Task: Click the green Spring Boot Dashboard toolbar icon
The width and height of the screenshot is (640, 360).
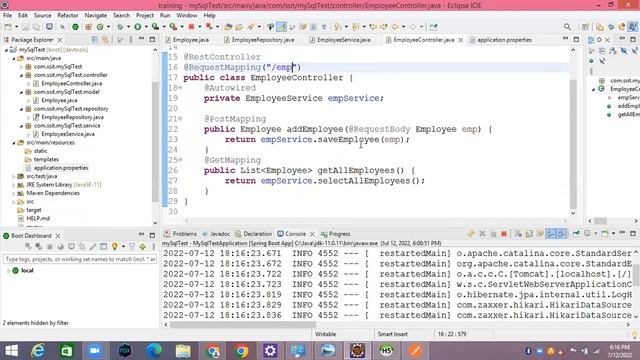Action: point(76,27)
